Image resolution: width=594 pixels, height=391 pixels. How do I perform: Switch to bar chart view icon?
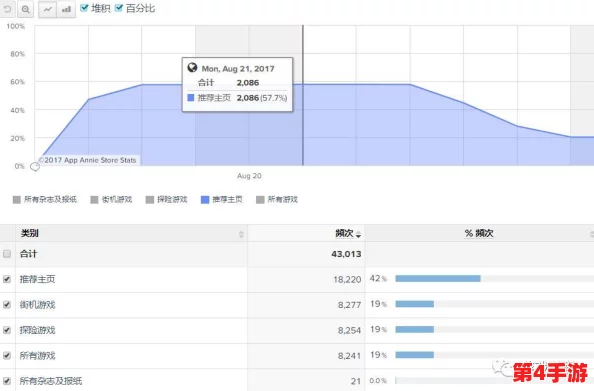(66, 9)
